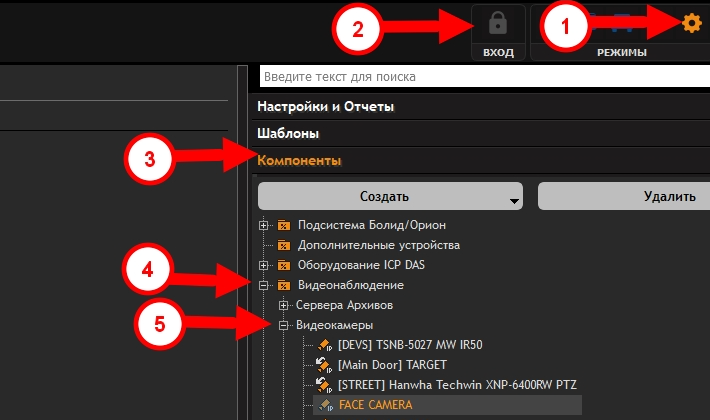Open the Настройки и Отчеты section
710x420 pixels.
(325, 106)
